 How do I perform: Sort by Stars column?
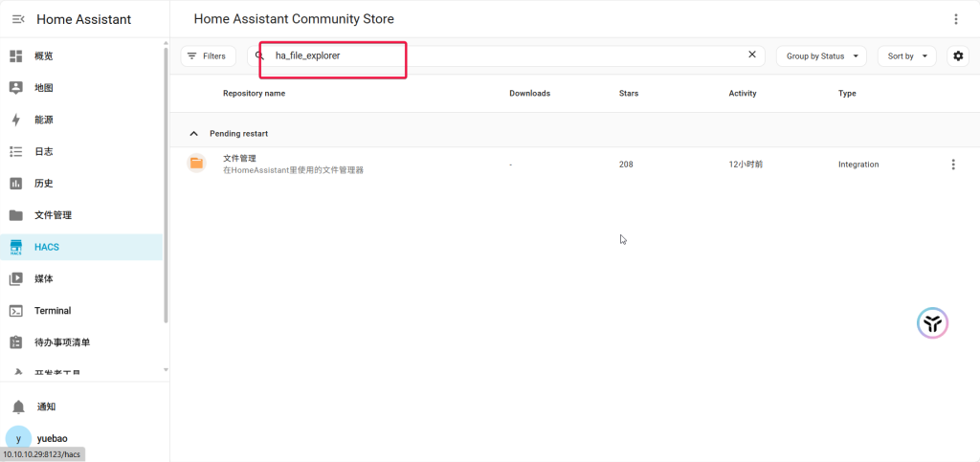point(628,94)
